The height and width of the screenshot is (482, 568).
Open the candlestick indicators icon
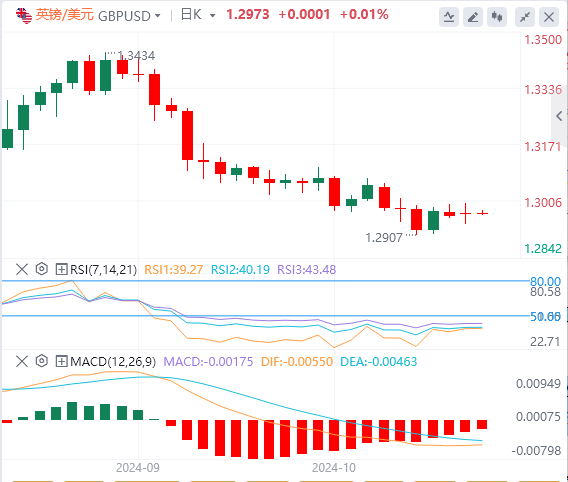(497, 17)
